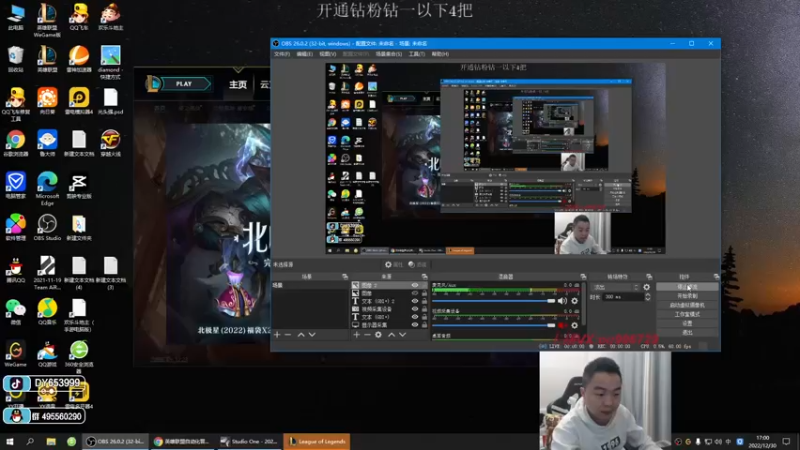Click the Start Recording button in Controls
The height and width of the screenshot is (450, 800).
click(687, 296)
